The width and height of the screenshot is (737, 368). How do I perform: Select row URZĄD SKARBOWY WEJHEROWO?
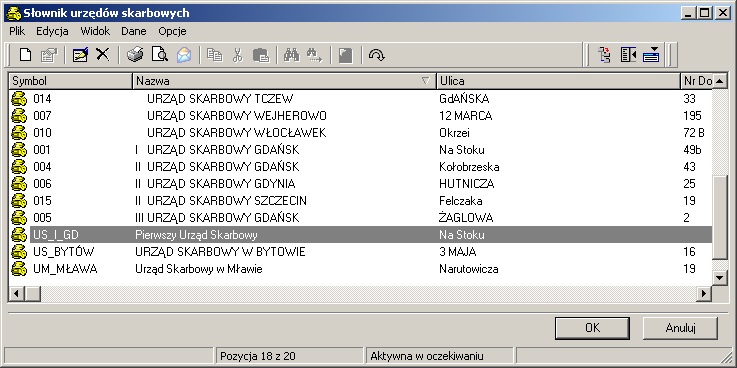361,116
